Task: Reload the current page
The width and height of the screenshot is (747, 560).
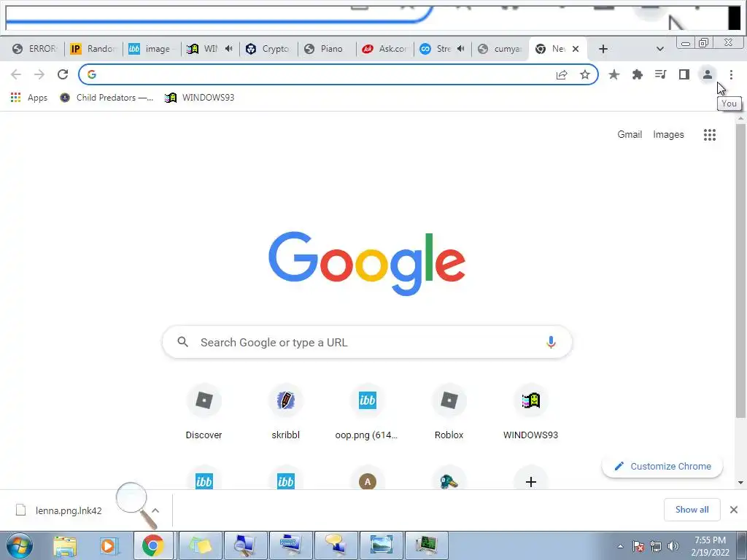Action: [x=63, y=74]
